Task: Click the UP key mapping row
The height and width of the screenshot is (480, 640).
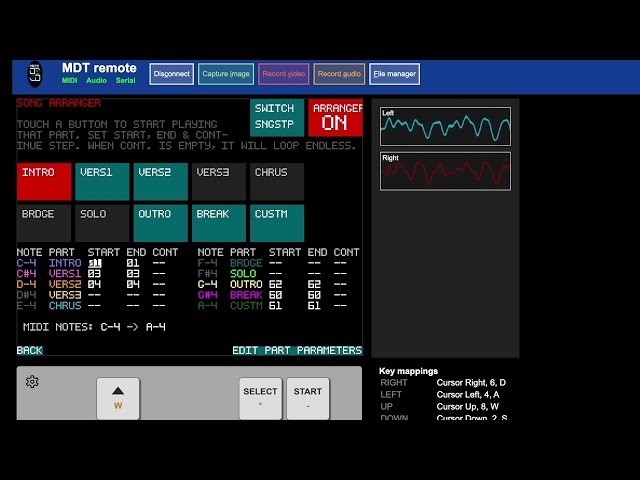Action: click(x=440, y=407)
